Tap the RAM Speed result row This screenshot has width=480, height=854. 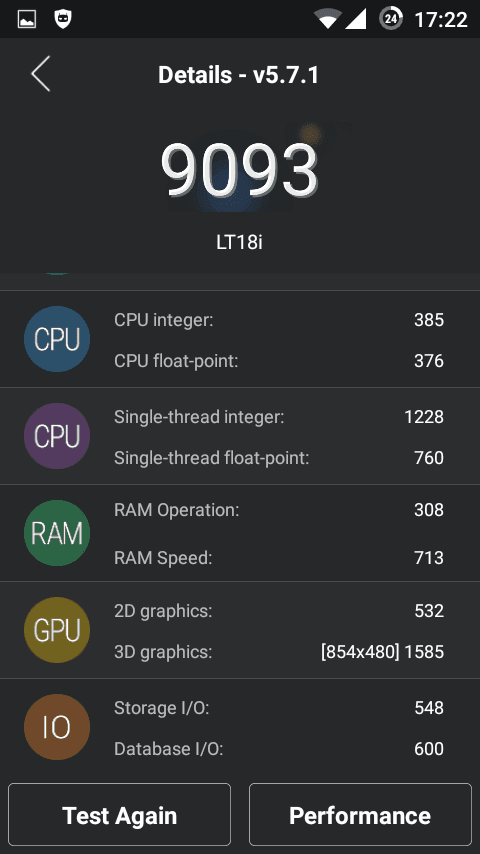pos(279,558)
